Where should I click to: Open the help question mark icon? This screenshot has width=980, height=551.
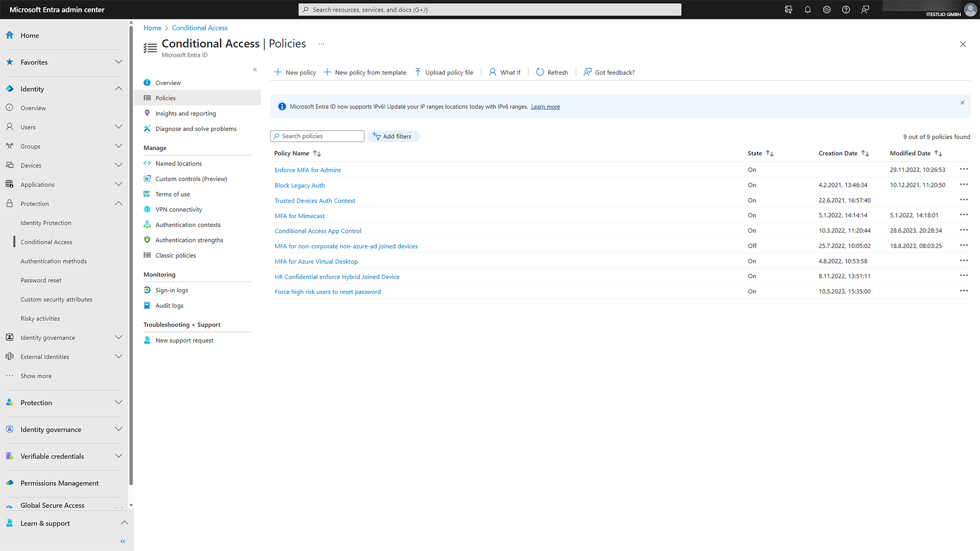click(x=846, y=10)
